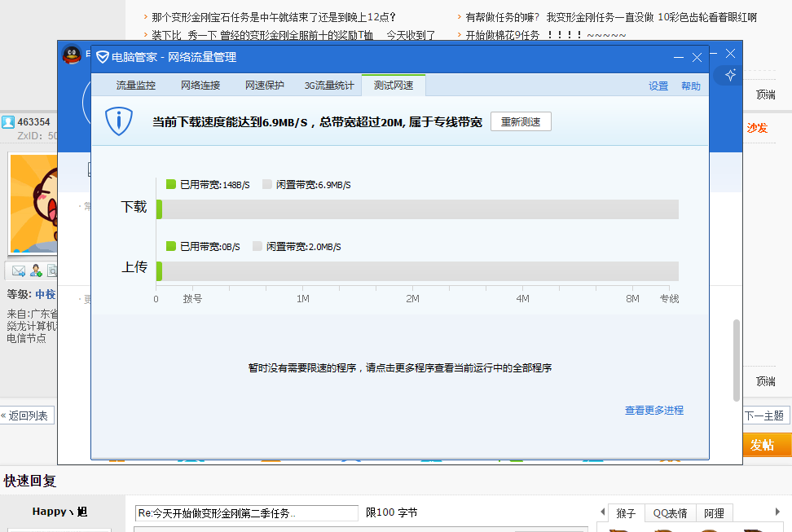Click the 下载 bandwidth bar
The width and height of the screenshot is (792, 532).
pos(417,209)
